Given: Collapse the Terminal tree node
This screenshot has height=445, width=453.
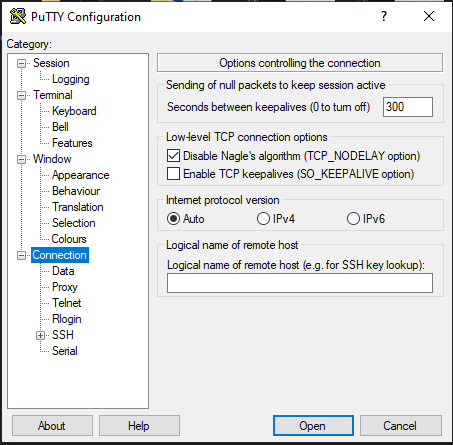Looking at the screenshot, I should tap(21, 96).
